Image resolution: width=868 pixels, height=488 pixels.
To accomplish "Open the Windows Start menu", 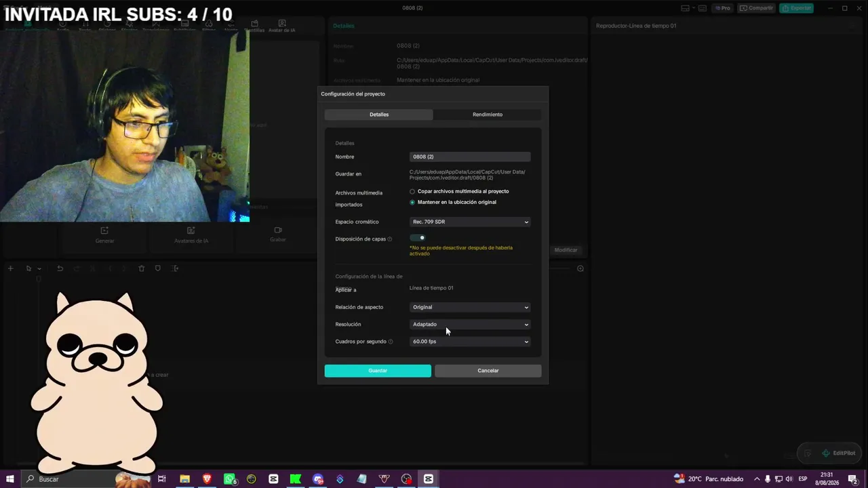I will (x=10, y=479).
